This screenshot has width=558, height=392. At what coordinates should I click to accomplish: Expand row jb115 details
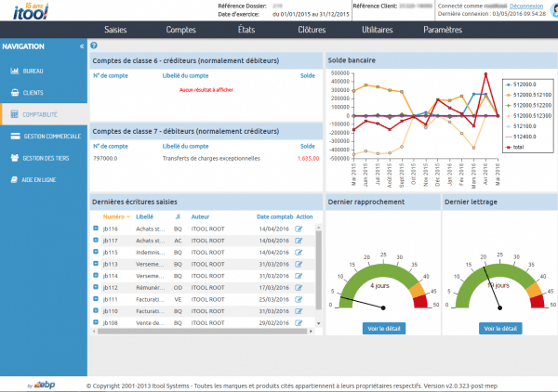96,252
